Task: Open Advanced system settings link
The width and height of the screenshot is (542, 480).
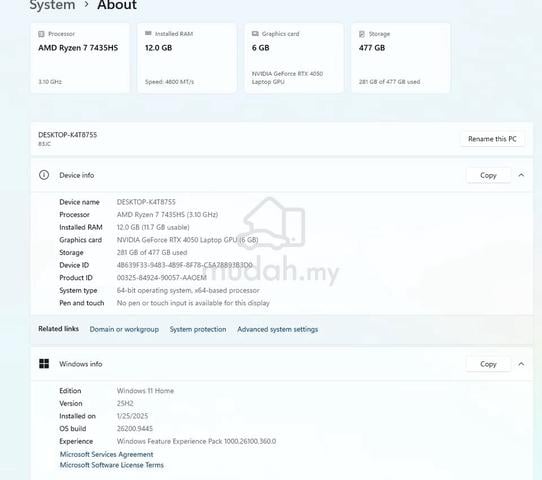Action: [x=278, y=329]
